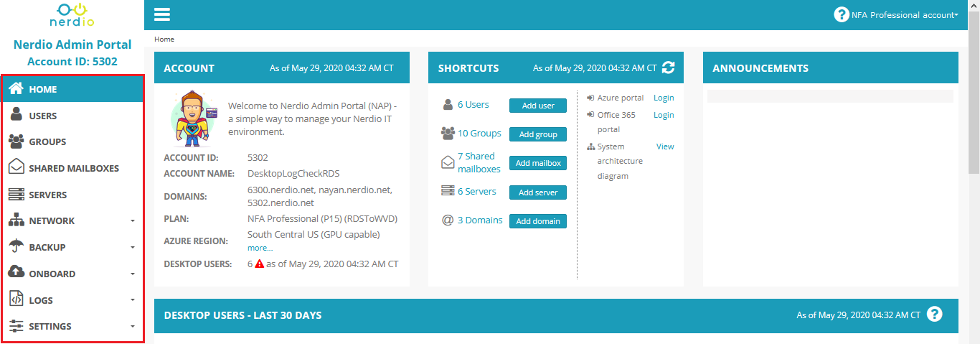Click the Onboard cloud upload icon
Viewport: 980px width, 344px height.
pyautogui.click(x=17, y=273)
